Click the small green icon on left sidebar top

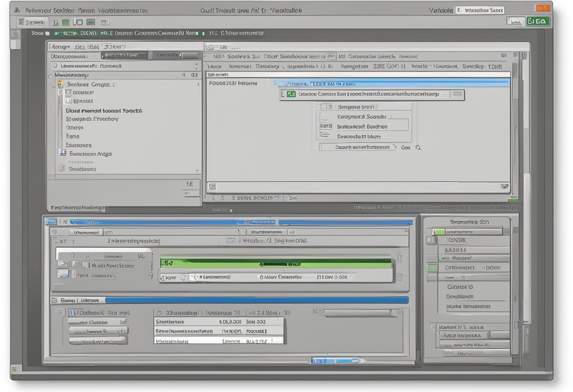click(15, 34)
